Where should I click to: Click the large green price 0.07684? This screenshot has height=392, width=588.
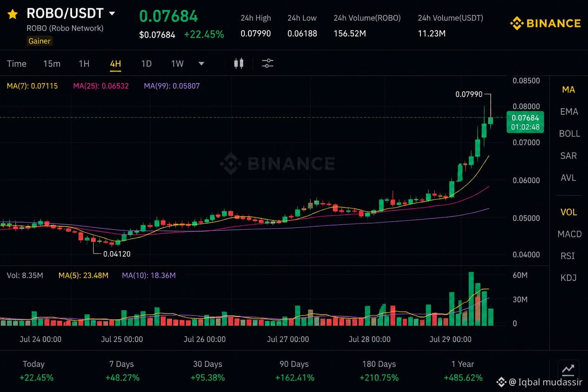click(168, 16)
